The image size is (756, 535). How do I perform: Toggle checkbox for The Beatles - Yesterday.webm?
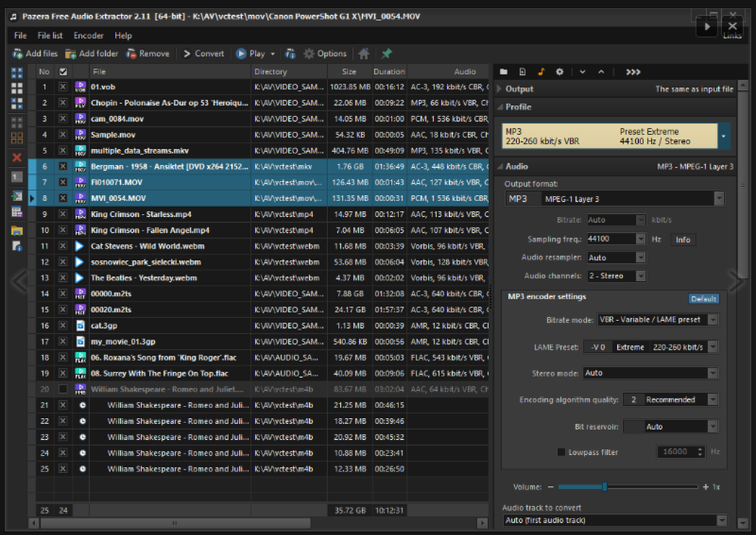pos(64,277)
